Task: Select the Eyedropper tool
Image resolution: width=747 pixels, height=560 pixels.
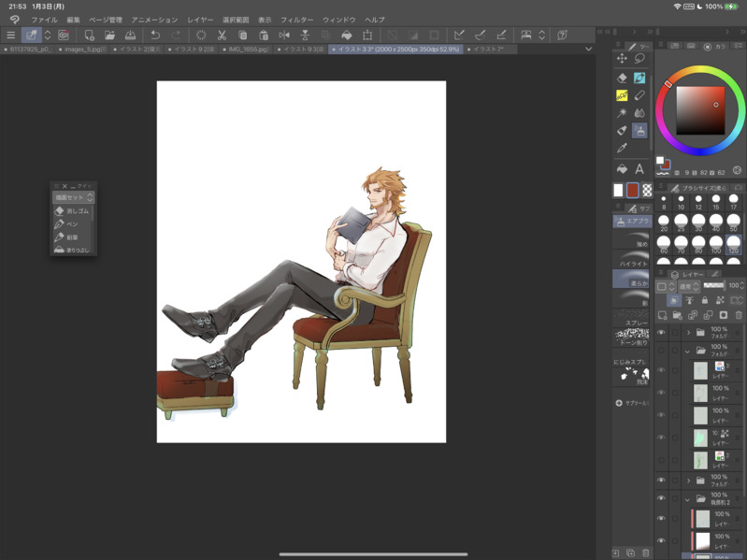Action: click(622, 148)
